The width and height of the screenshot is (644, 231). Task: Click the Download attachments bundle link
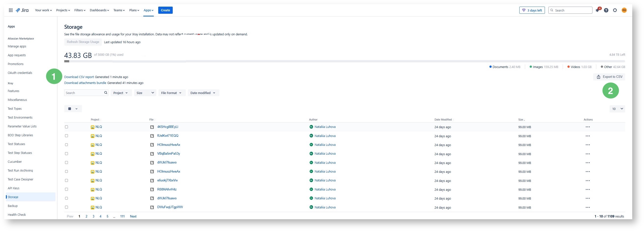coord(85,83)
